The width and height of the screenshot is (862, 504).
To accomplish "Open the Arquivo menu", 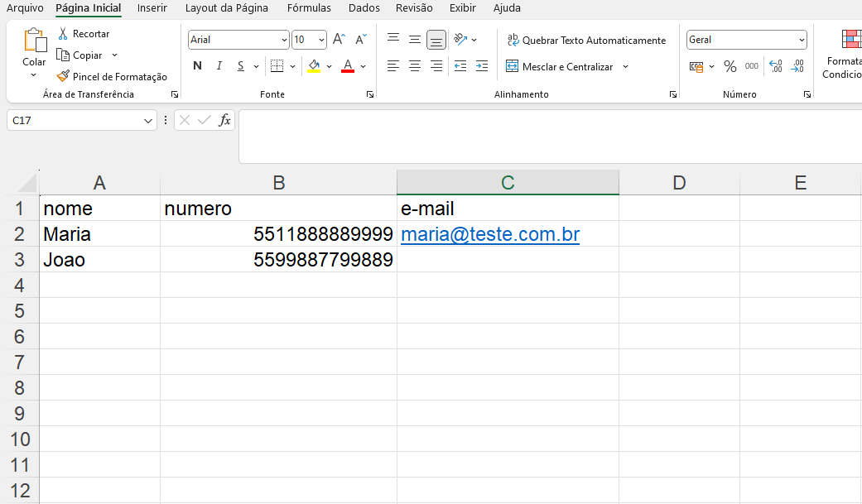I will pyautogui.click(x=25, y=8).
